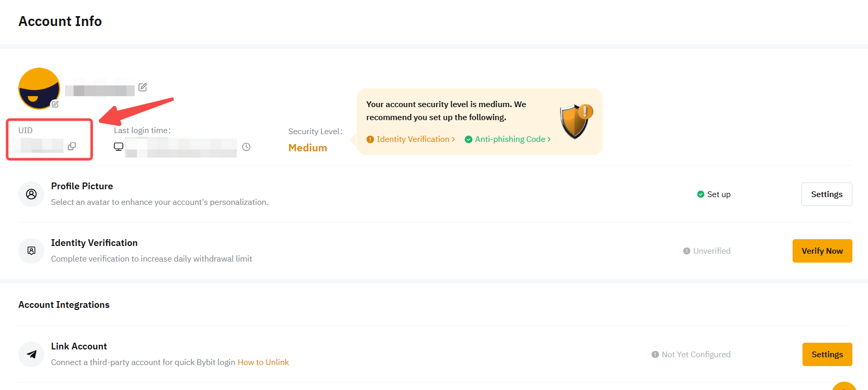
Task: Click the Not Yet Configured status
Action: [x=691, y=355]
